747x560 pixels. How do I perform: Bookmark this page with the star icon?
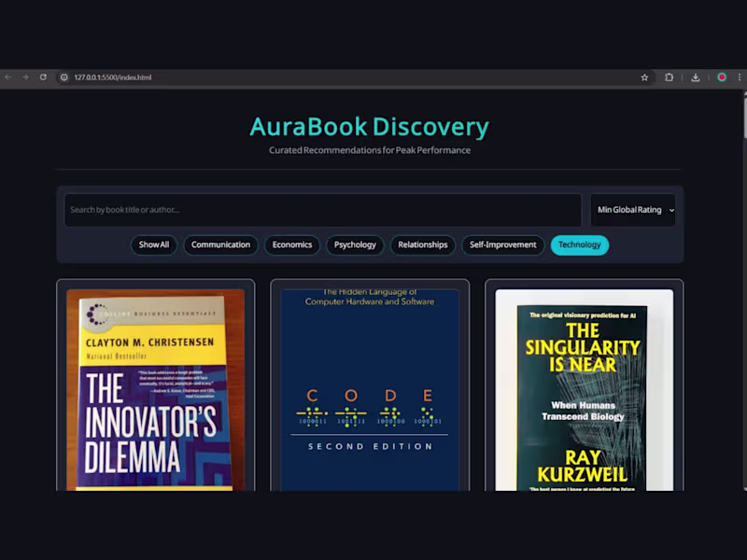644,77
